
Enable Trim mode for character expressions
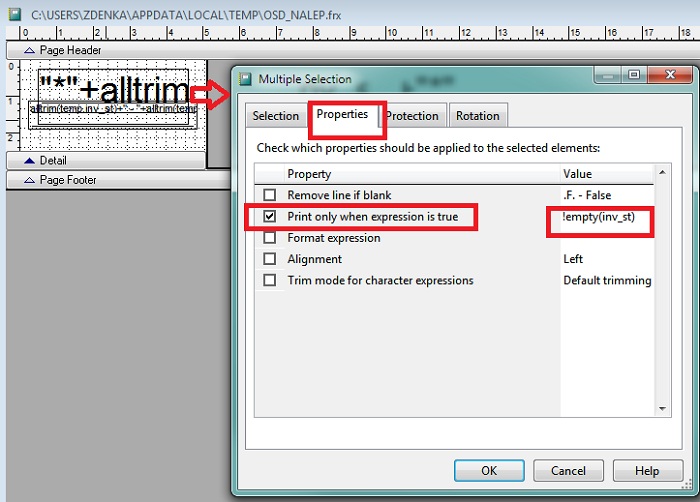[x=269, y=280]
